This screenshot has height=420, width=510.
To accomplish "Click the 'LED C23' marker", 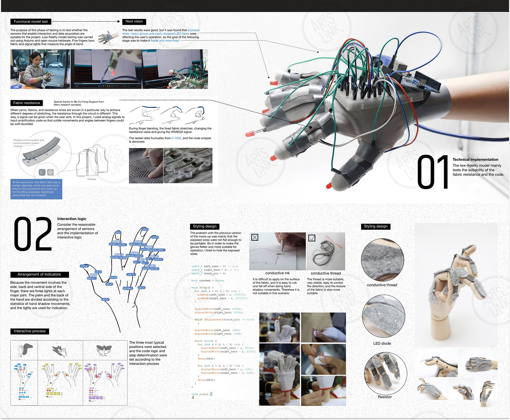I will [x=139, y=256].
